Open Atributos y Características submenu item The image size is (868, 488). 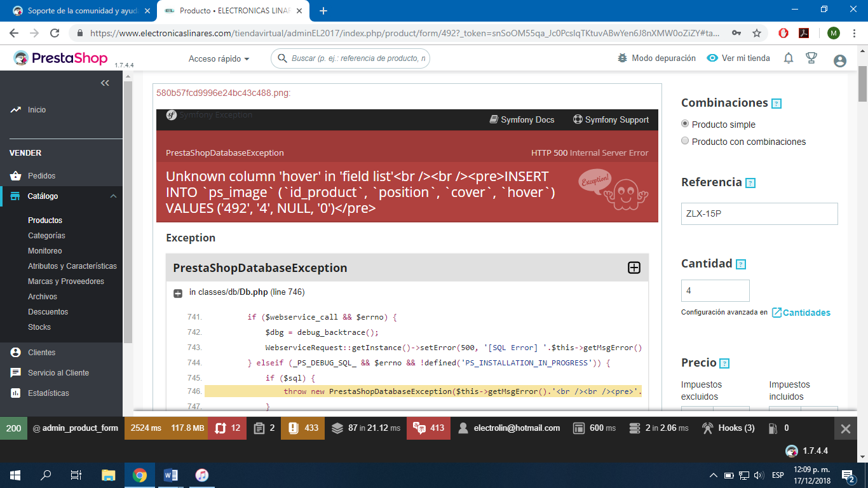[x=72, y=266]
